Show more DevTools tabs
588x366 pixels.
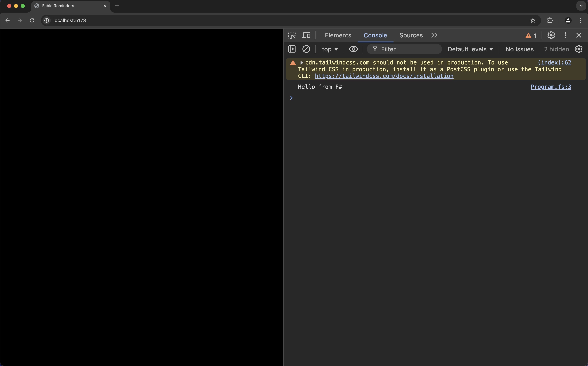(x=434, y=35)
